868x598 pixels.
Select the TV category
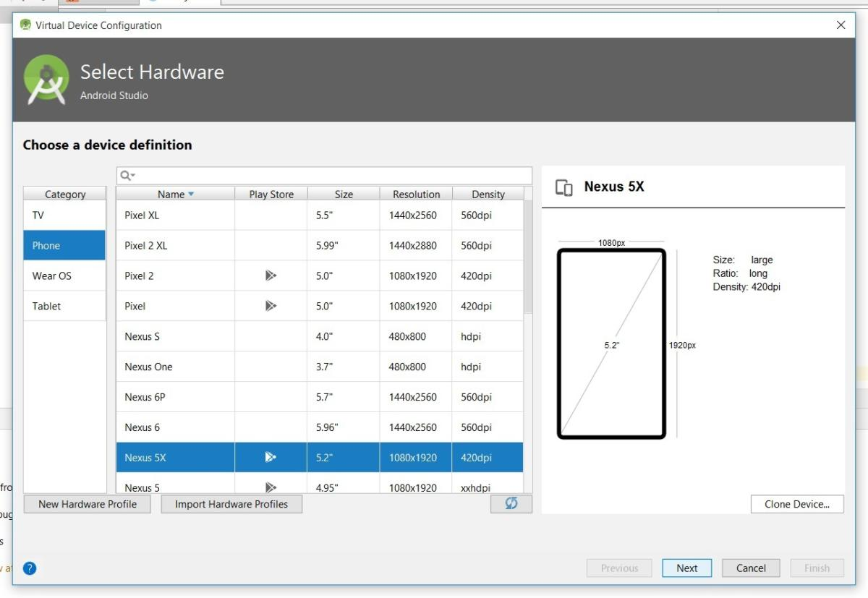pos(64,215)
